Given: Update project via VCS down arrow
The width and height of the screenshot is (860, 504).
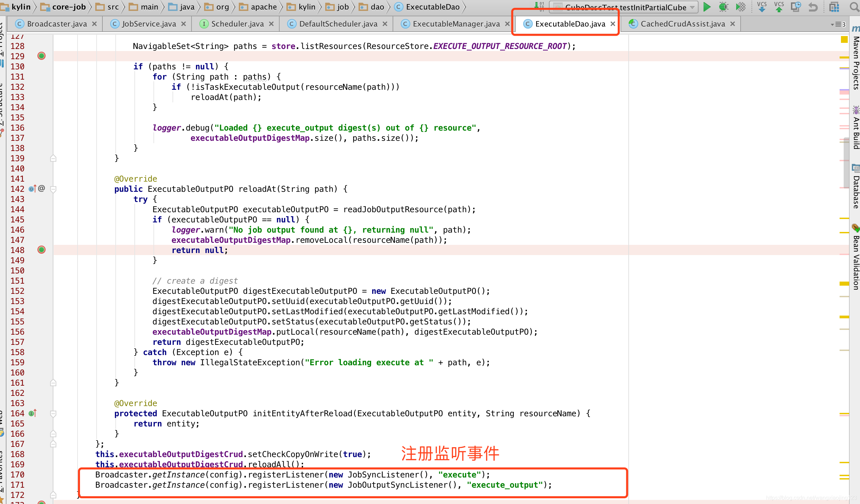Looking at the screenshot, I should click(x=762, y=7).
